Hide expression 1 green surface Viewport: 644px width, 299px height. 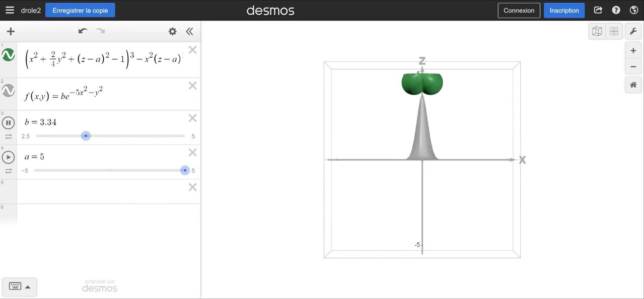pyautogui.click(x=9, y=55)
